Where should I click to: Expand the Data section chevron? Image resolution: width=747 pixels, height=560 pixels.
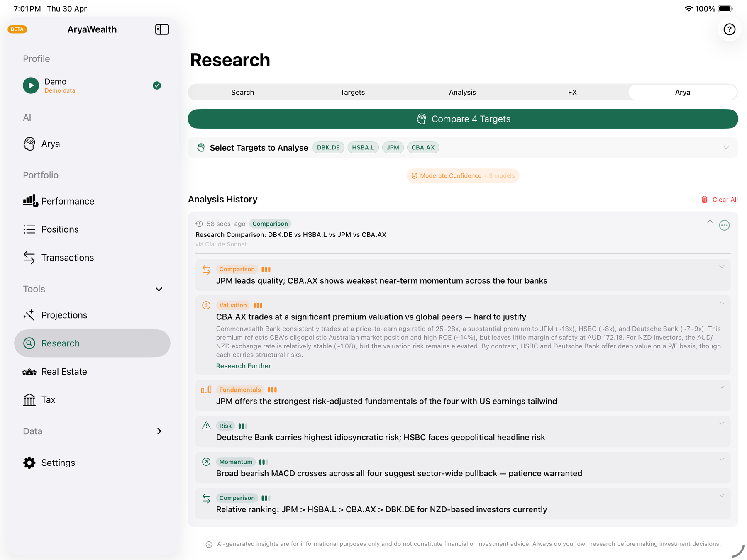click(159, 431)
